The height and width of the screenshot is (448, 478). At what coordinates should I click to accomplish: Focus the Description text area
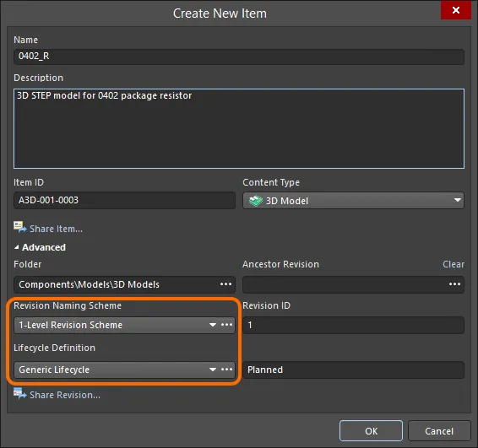239,128
